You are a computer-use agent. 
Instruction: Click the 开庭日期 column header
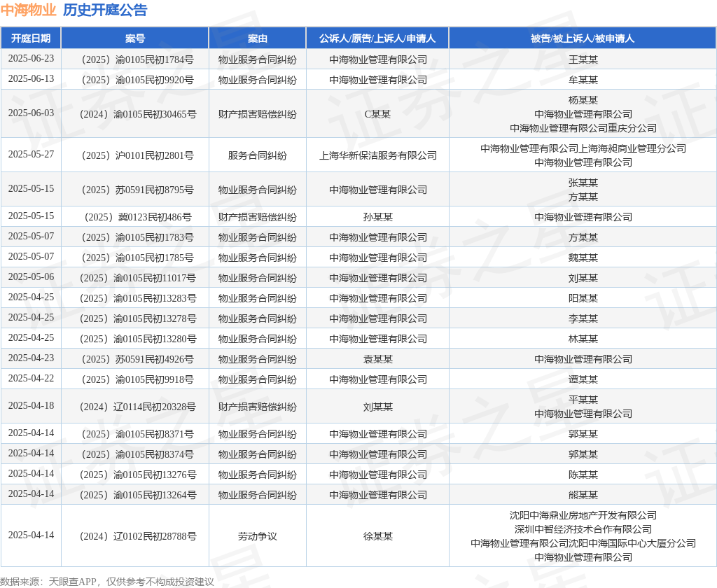(31, 38)
